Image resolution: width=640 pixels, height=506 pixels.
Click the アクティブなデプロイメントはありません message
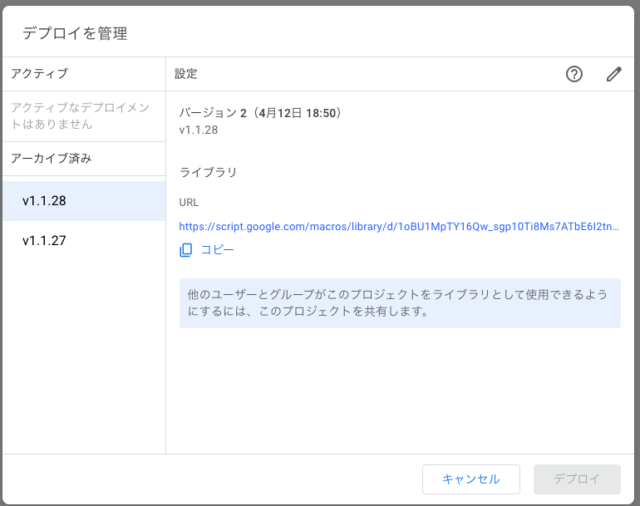tap(80, 116)
